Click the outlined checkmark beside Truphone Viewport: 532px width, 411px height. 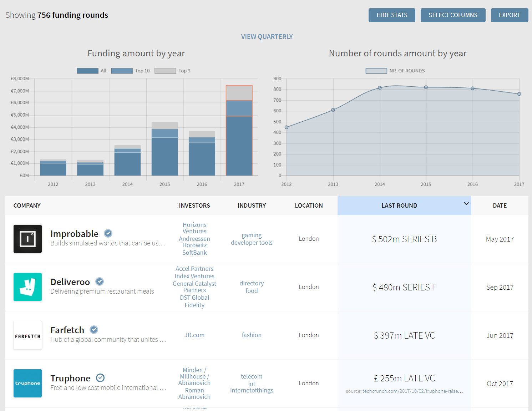pyautogui.click(x=100, y=378)
